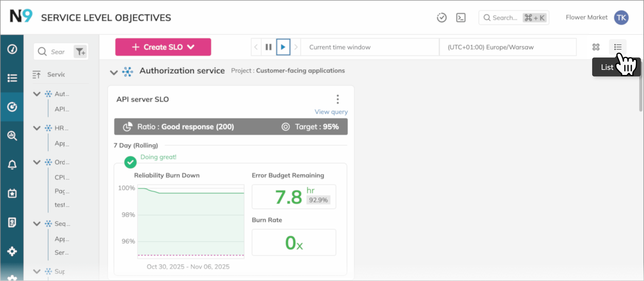Viewport: 644px width, 281px height.
Task: Click the add filter funnel icon
Action: coord(80,52)
